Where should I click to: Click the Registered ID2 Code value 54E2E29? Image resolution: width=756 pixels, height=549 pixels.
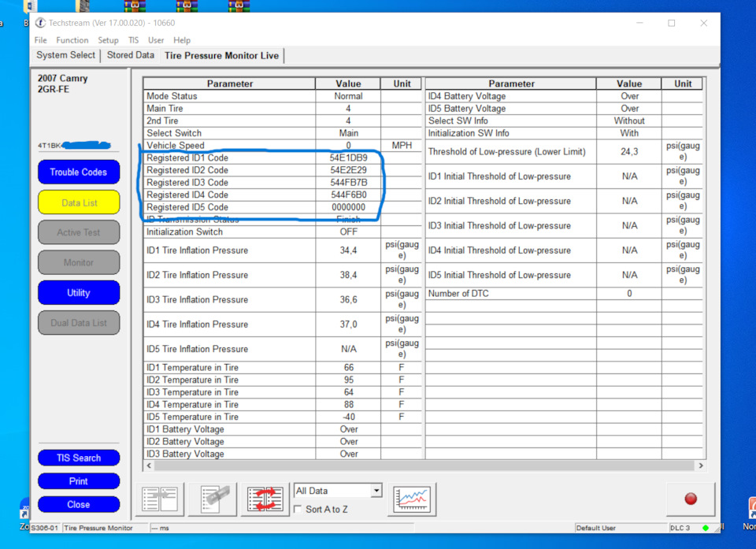pos(349,170)
